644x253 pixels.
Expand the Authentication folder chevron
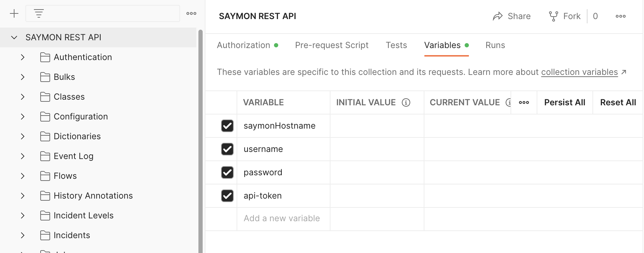(23, 57)
